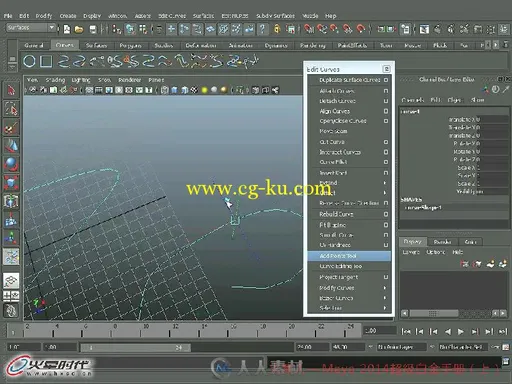Click the play backward button
The image size is (512, 384).
(448, 331)
